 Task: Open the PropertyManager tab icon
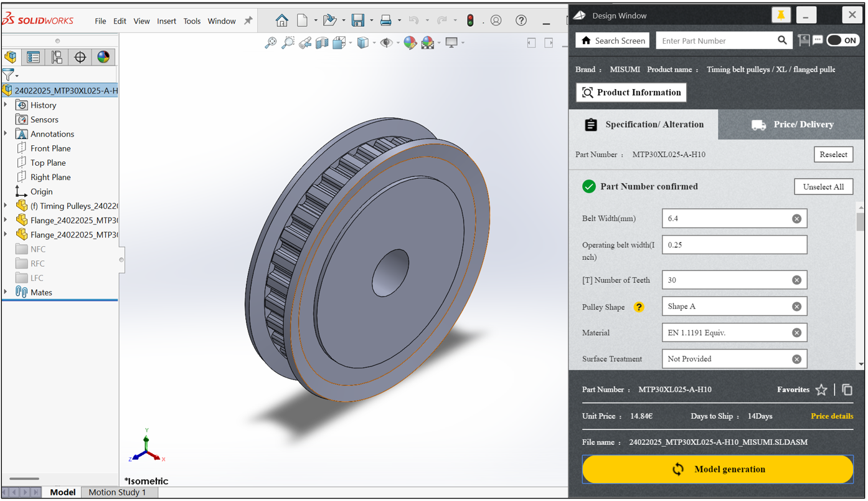(34, 57)
